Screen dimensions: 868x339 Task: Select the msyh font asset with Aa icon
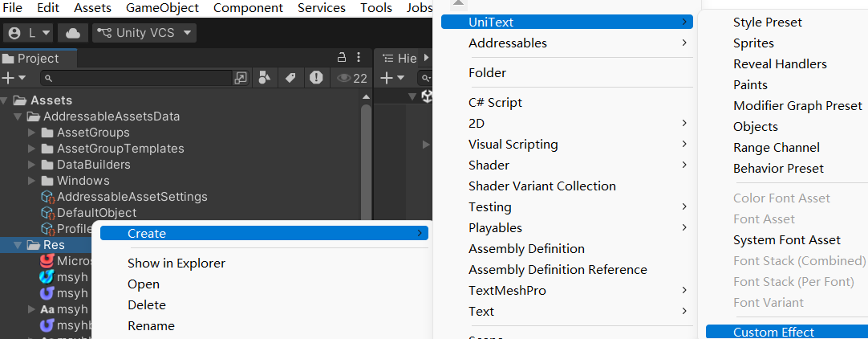[x=47, y=309]
